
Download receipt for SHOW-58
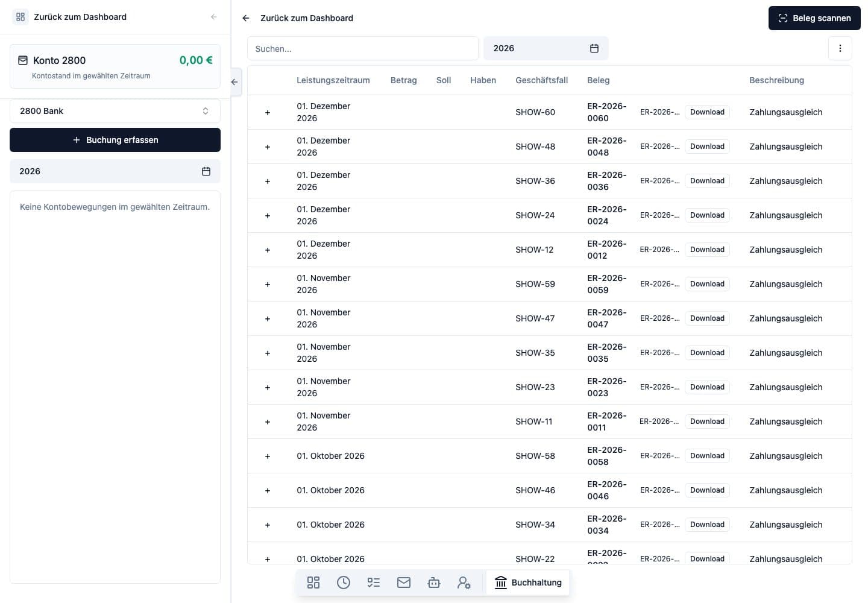[707, 456]
